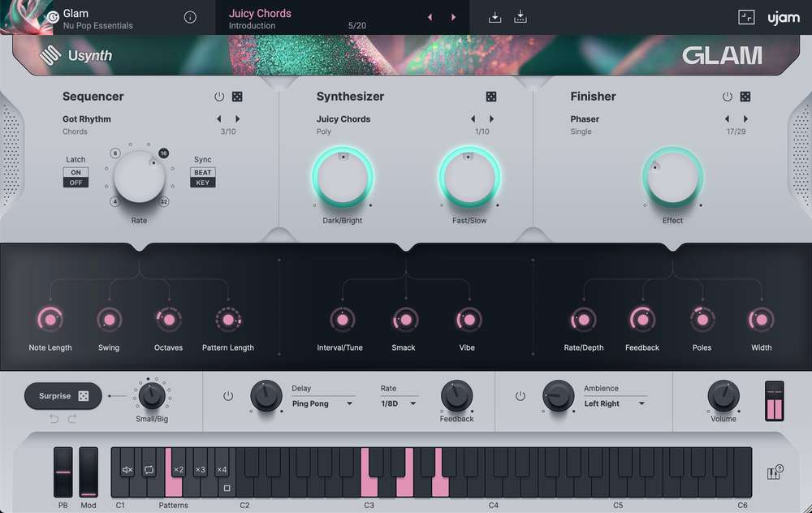This screenshot has height=513, width=812.
Task: Roll the Finisher randomize dice icon
Action: (x=746, y=96)
